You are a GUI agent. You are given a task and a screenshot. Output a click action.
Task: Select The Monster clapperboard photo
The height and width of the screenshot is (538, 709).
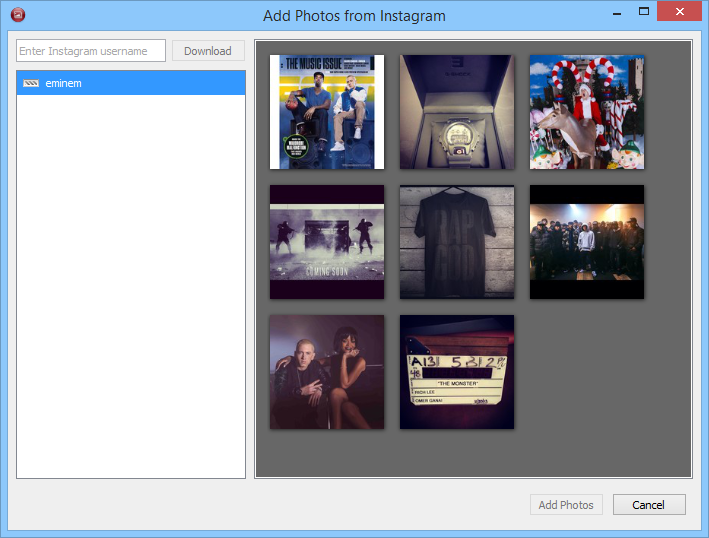pos(457,372)
